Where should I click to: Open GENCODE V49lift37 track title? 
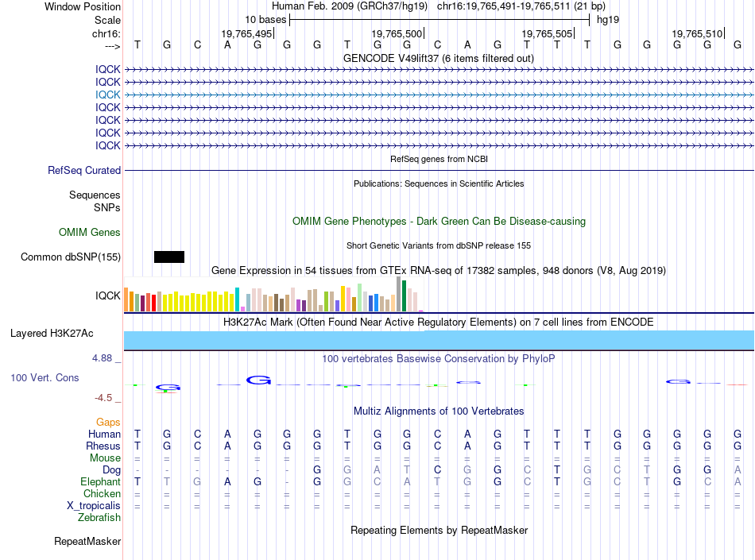[438, 58]
